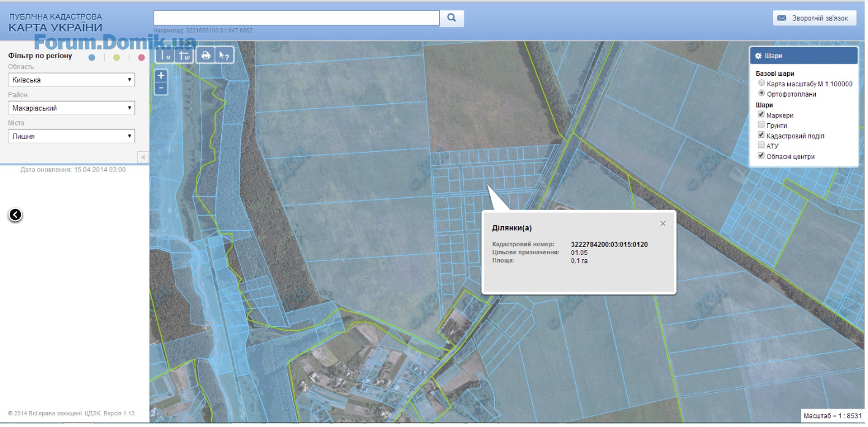Image resolution: width=868 pixels, height=427 pixels.
Task: Enable the Грунти layer checkbox
Action: click(x=761, y=125)
